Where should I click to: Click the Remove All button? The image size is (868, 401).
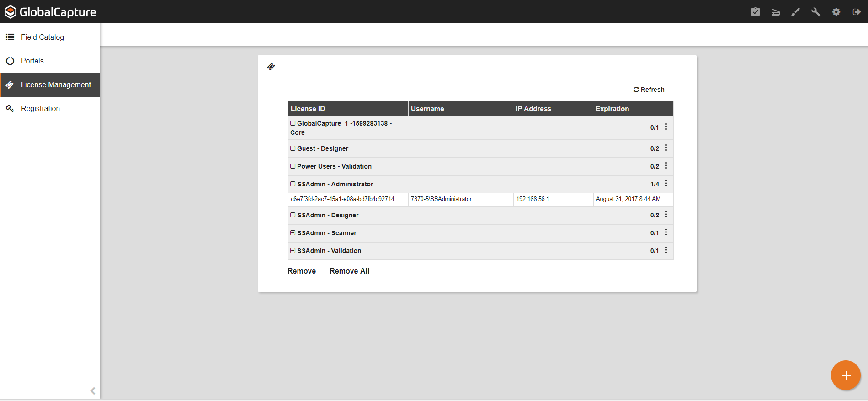click(x=349, y=271)
